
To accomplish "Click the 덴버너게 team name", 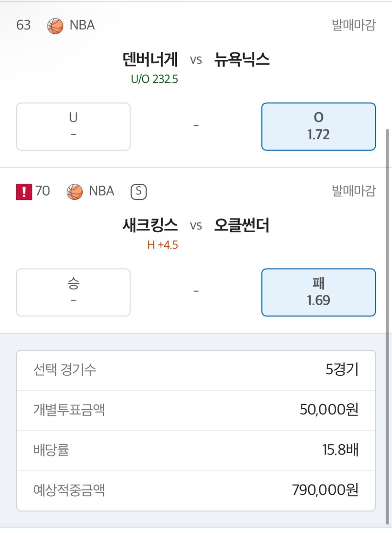I will (x=150, y=60).
